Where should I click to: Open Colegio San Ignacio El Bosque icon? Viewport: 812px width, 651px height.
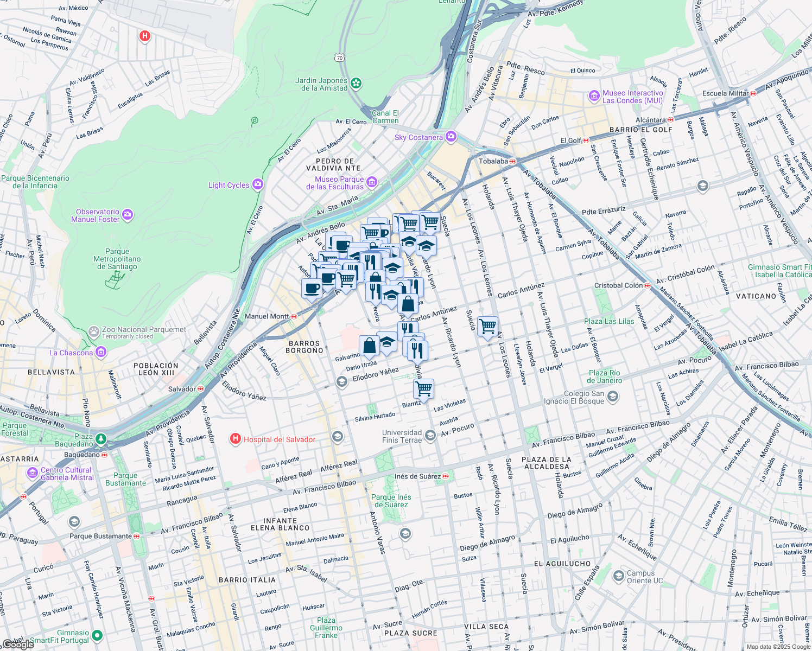(x=612, y=397)
